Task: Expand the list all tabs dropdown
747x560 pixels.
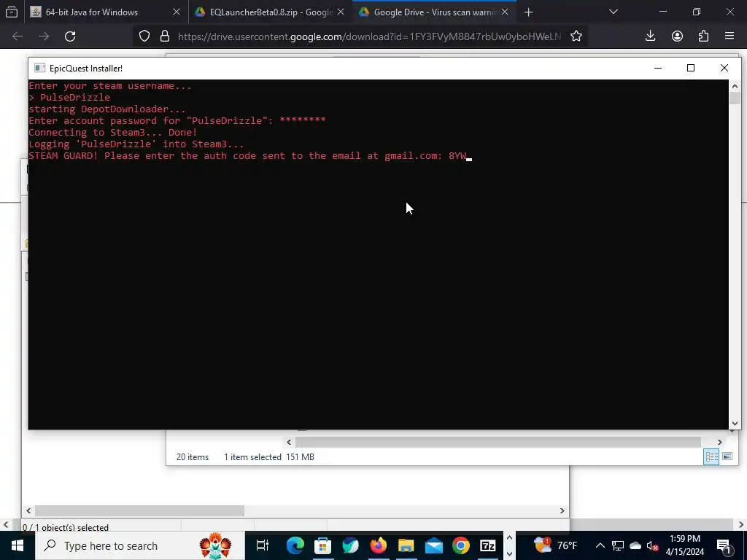Action: pos(614,12)
